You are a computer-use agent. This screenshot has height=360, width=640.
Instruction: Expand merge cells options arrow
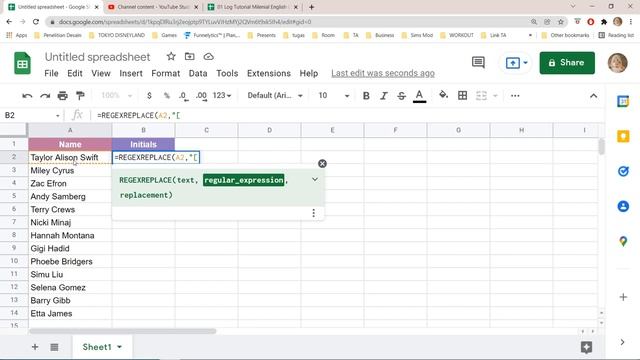tap(495, 96)
